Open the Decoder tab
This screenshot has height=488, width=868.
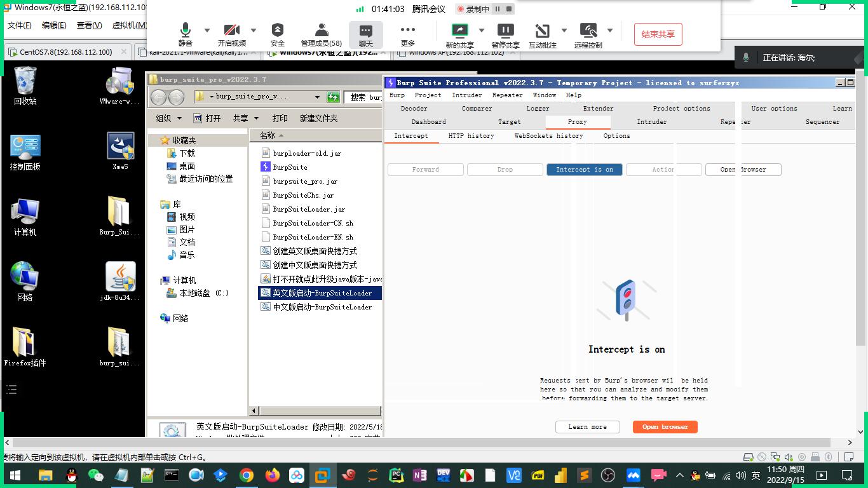point(414,109)
